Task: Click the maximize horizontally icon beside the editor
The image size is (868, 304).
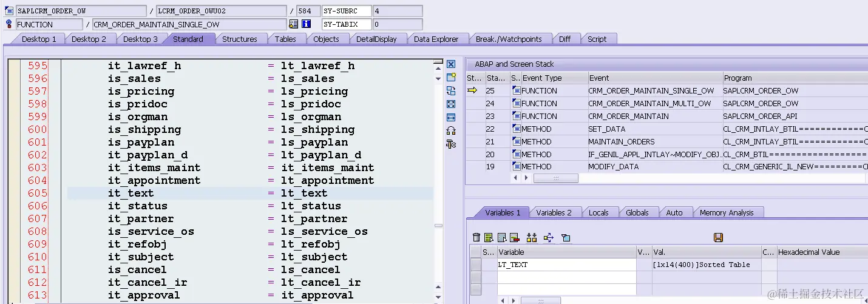Action: (x=451, y=117)
